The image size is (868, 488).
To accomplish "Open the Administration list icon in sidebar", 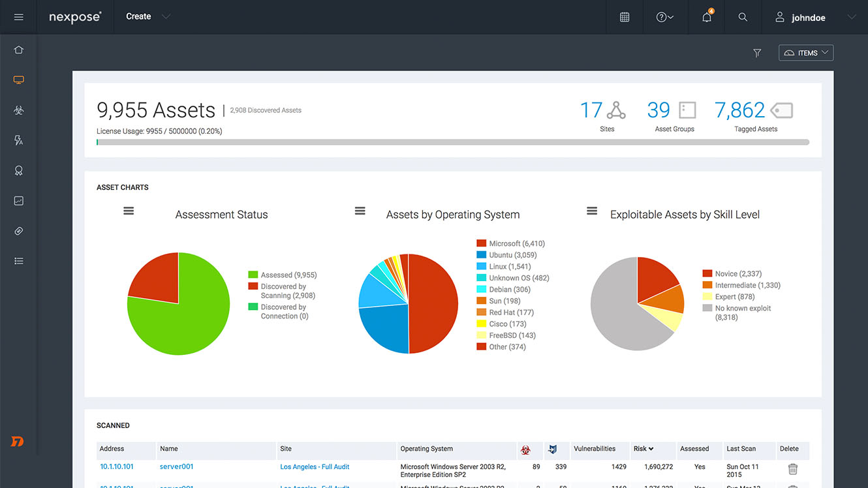I will (18, 260).
